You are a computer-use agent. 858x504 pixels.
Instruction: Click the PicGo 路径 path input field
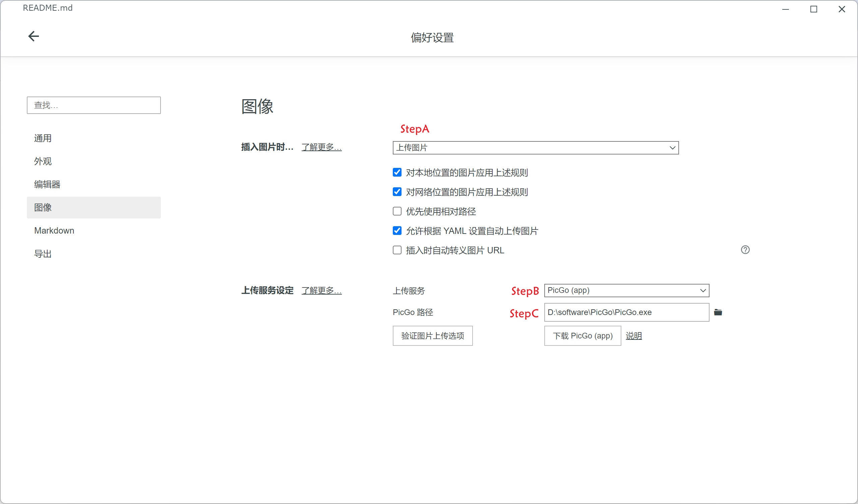click(626, 312)
